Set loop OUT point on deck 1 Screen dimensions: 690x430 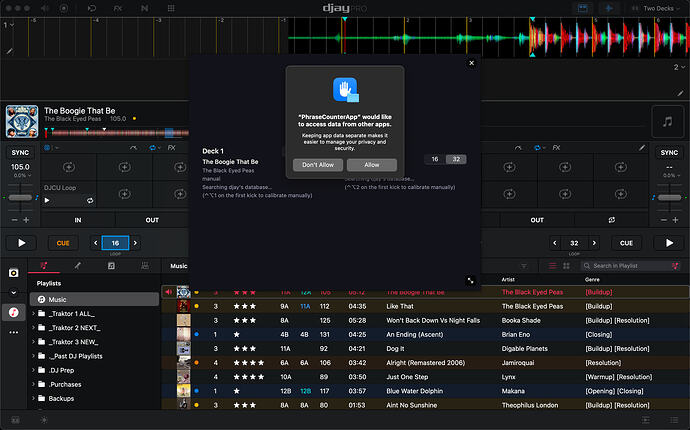(x=152, y=220)
